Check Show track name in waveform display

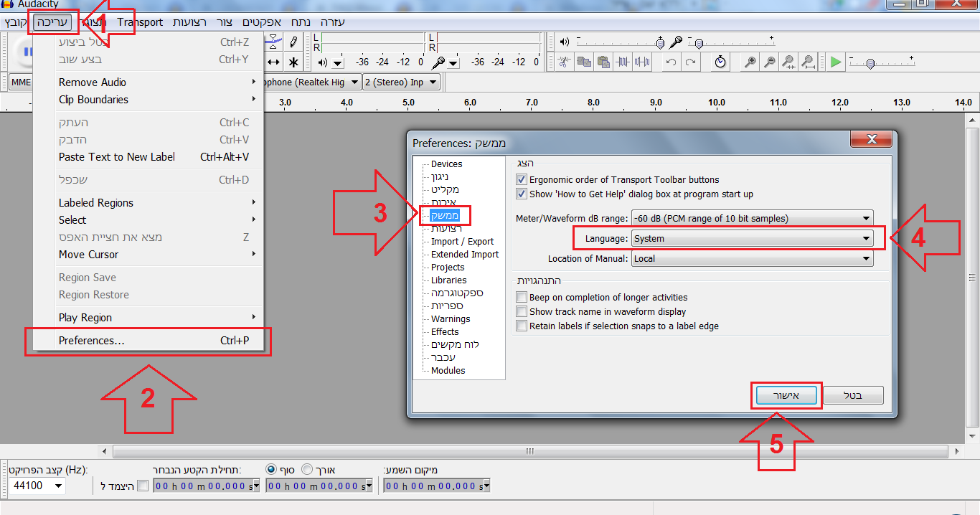click(522, 312)
